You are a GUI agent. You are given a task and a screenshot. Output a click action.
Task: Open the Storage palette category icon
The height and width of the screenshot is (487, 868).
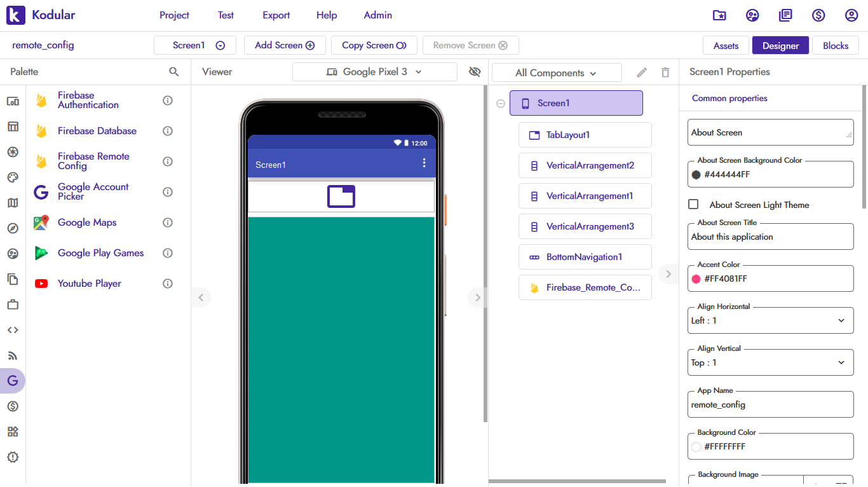pos(13,279)
